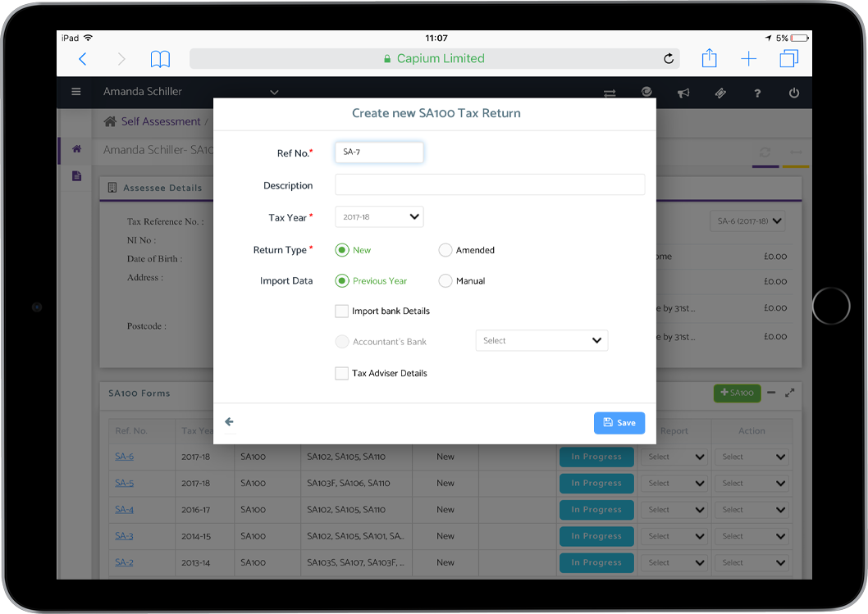Click the power logout icon
Viewport: 868px width, 614px height.
click(x=793, y=93)
